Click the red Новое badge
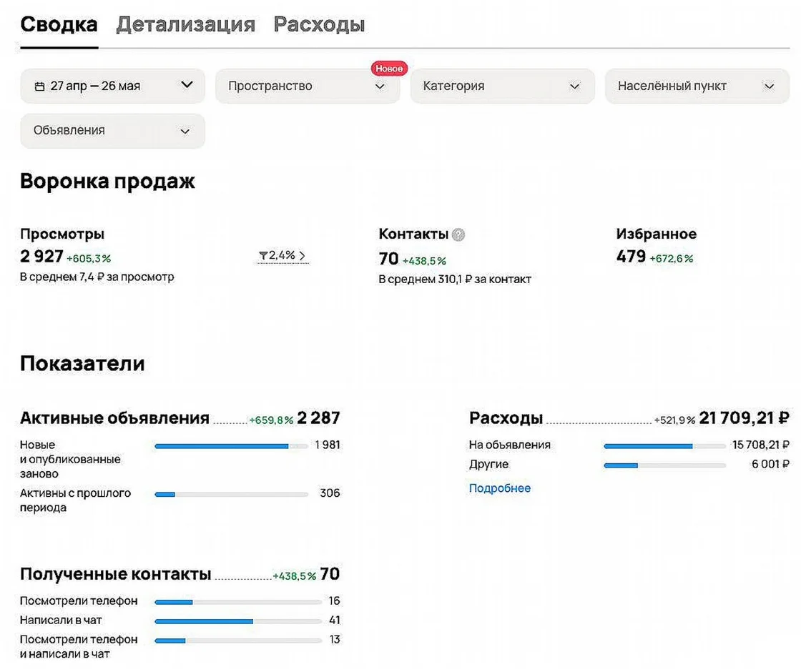This screenshot has width=801, height=672. (389, 69)
